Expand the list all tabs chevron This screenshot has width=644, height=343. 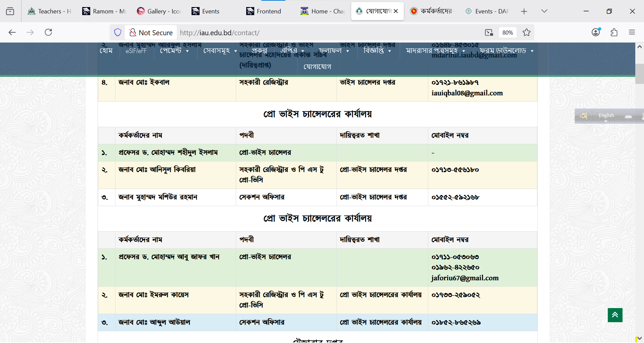coord(544,11)
